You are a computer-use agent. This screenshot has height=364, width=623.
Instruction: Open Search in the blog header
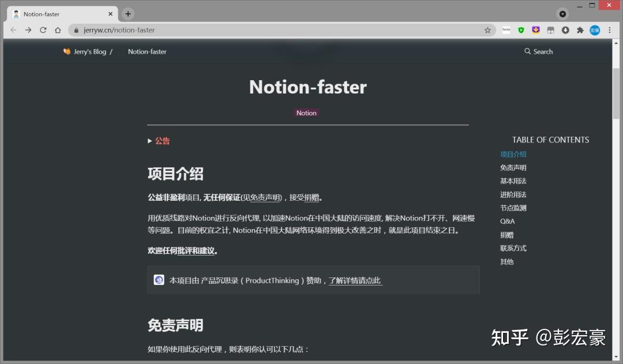point(538,51)
